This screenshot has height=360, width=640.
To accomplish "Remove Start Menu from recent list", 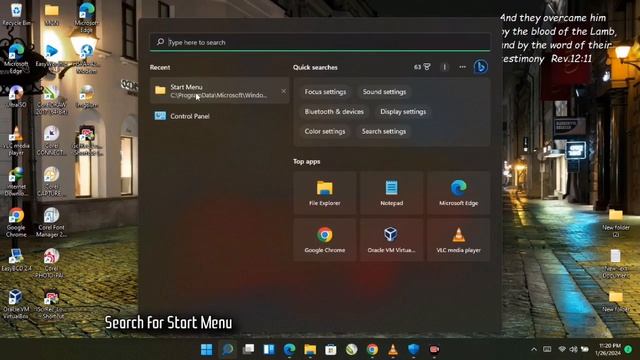I will tap(284, 91).
